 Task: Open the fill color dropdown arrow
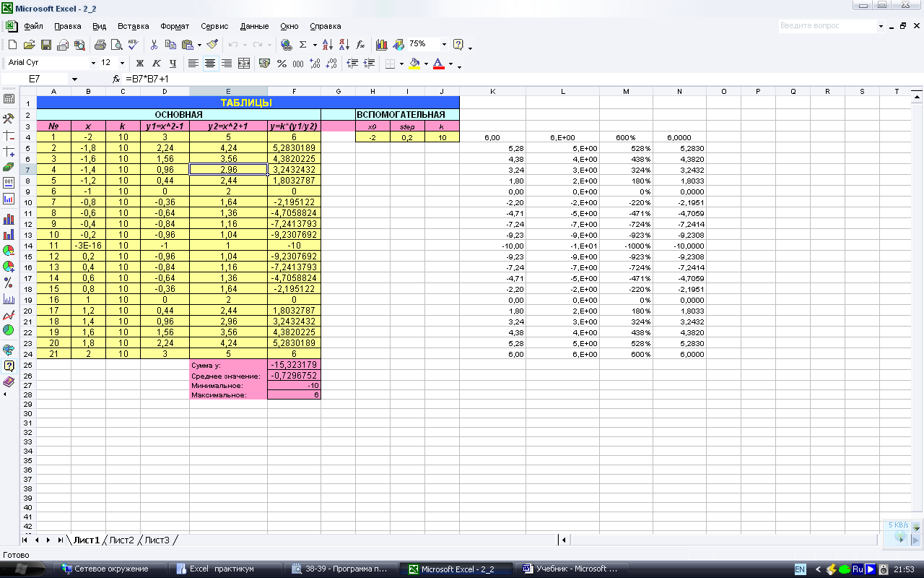coord(425,64)
